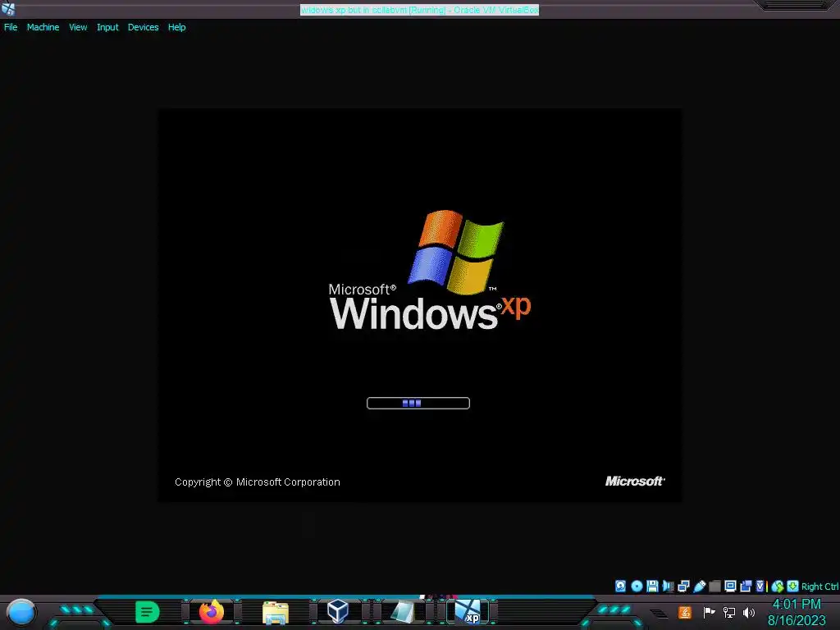The height and width of the screenshot is (630, 840).
Task: Open the View menu
Action: click(x=78, y=27)
